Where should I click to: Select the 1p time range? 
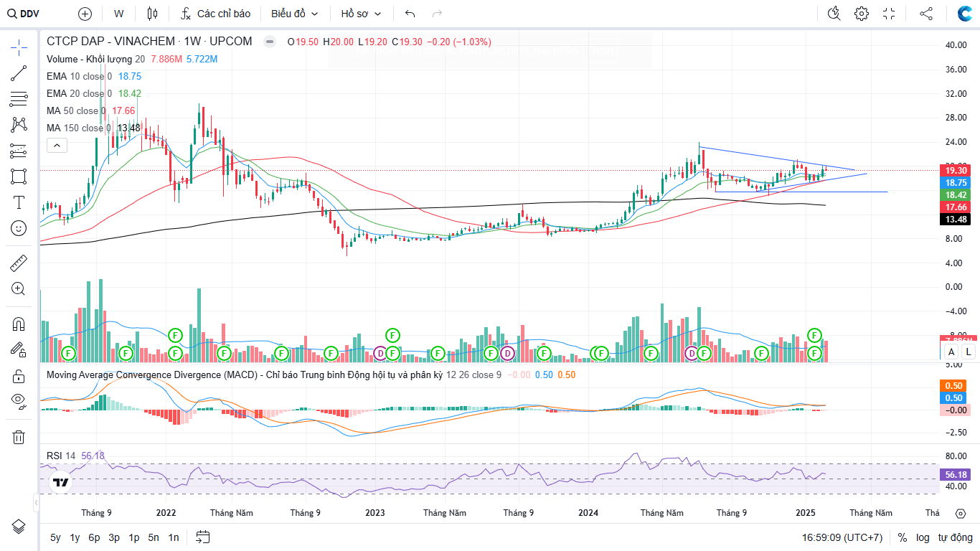tap(133, 537)
